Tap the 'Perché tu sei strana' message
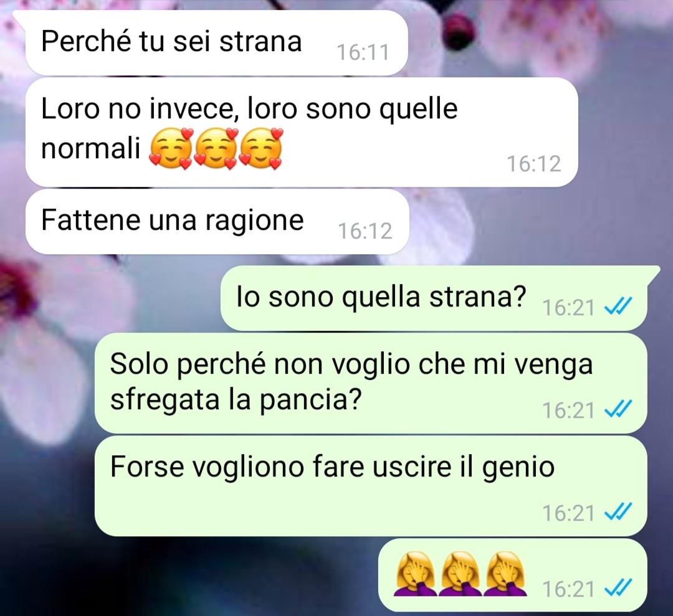 coord(216,43)
